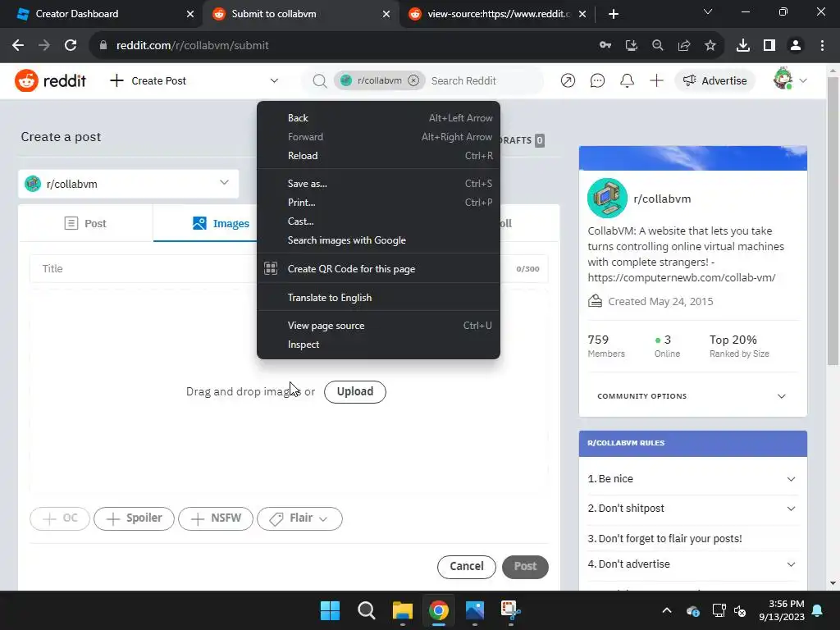
Task: Click the Search Reddit magnifier icon
Action: click(x=320, y=81)
